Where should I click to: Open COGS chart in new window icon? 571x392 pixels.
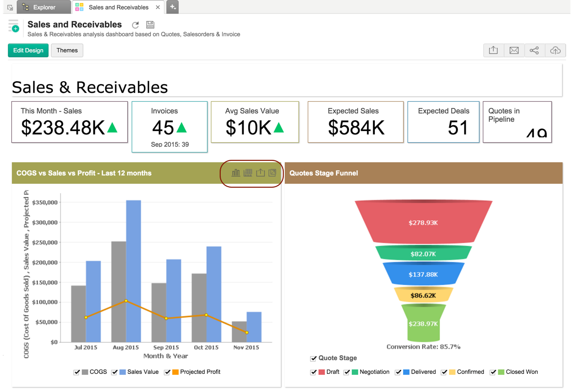point(273,173)
